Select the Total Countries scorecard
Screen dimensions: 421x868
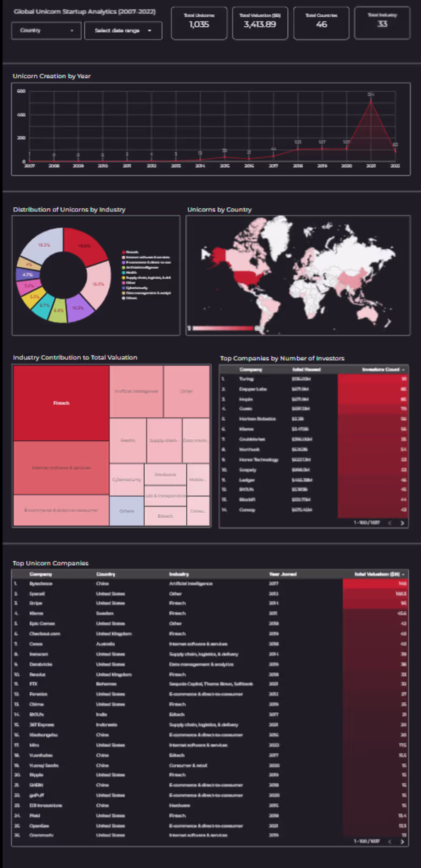[321, 23]
